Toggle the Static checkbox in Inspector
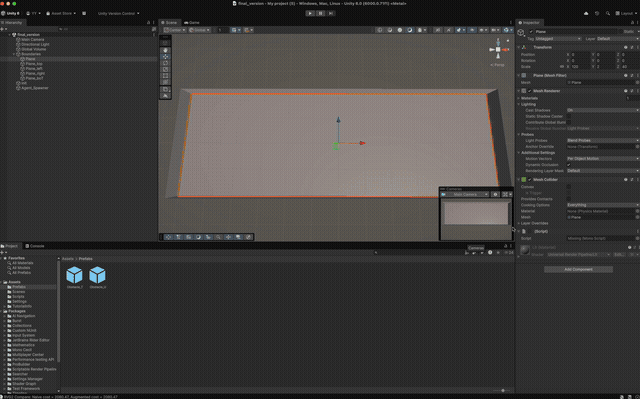Image resolution: width=640 pixels, height=399 pixels. coord(621,31)
